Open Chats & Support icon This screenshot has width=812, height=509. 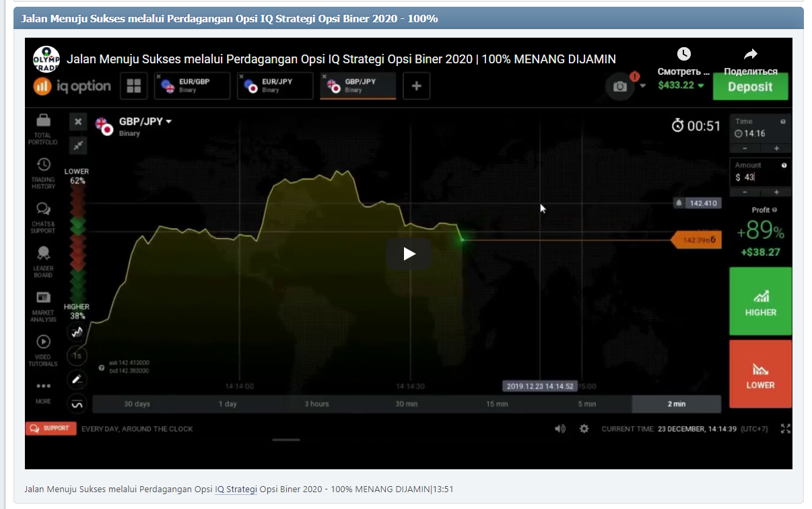[x=43, y=209]
